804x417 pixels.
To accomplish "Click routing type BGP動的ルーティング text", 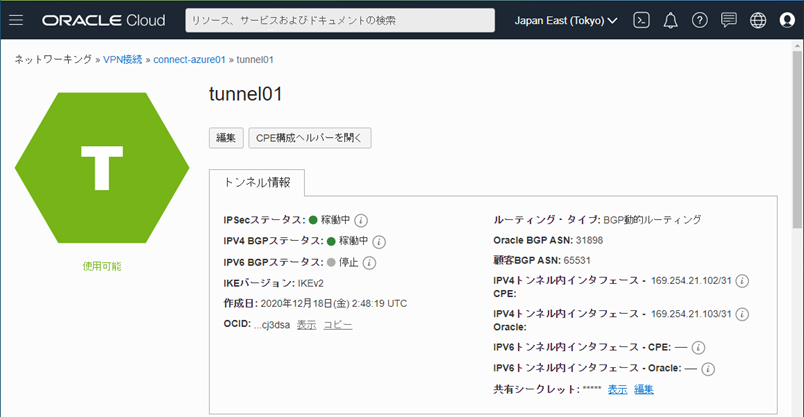I will coord(652,220).
